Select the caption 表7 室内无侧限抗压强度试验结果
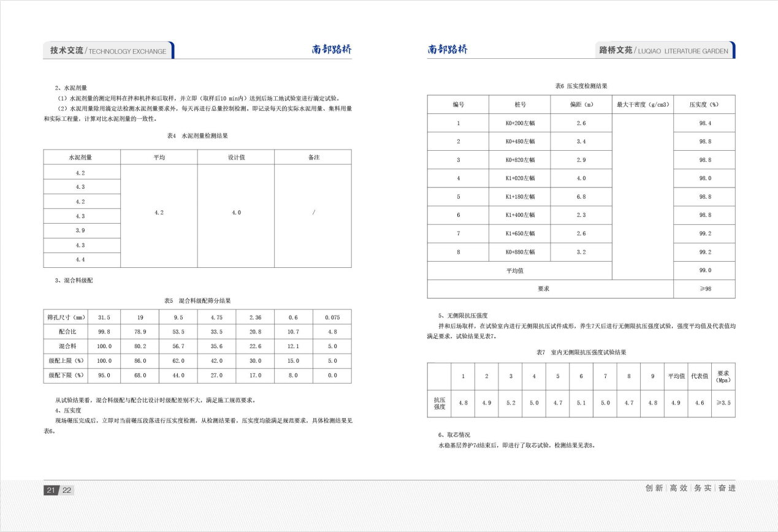 [581, 352]
